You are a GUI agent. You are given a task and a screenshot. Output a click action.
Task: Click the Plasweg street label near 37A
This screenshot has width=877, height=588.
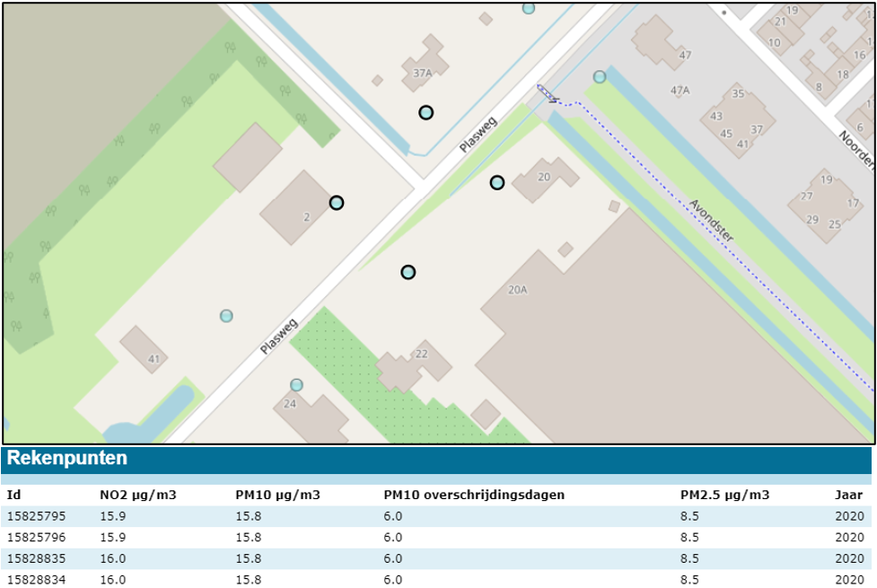[478, 135]
